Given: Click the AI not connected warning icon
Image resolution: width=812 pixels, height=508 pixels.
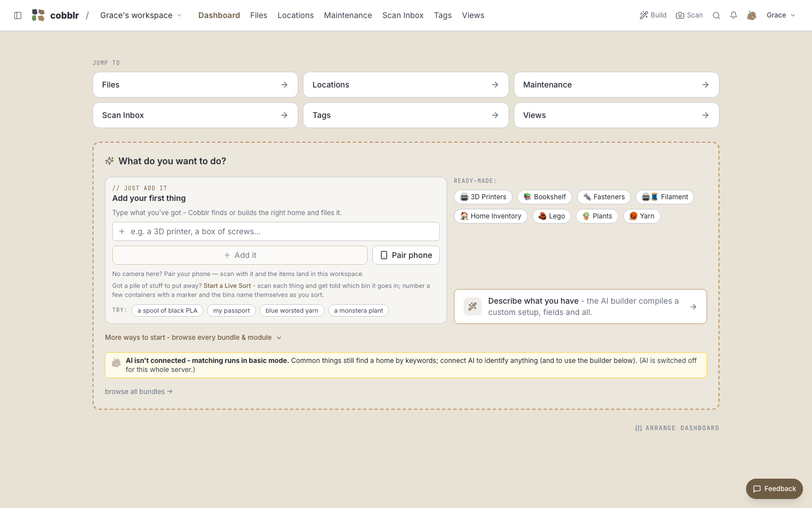Looking at the screenshot, I should [x=116, y=362].
